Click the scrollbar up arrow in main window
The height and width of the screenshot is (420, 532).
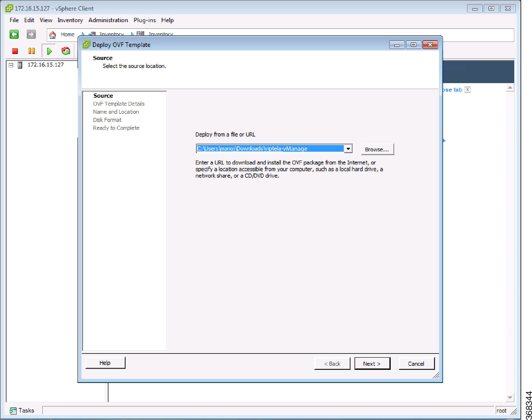click(510, 87)
